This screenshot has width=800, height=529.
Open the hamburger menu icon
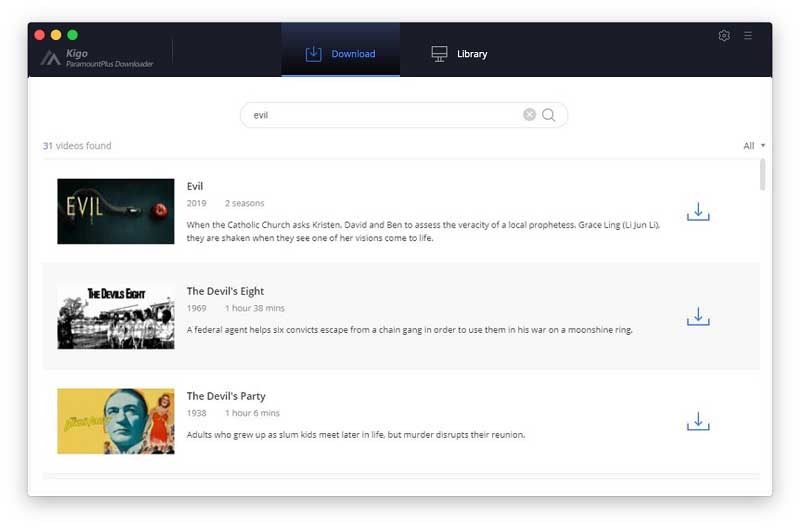[x=748, y=36]
